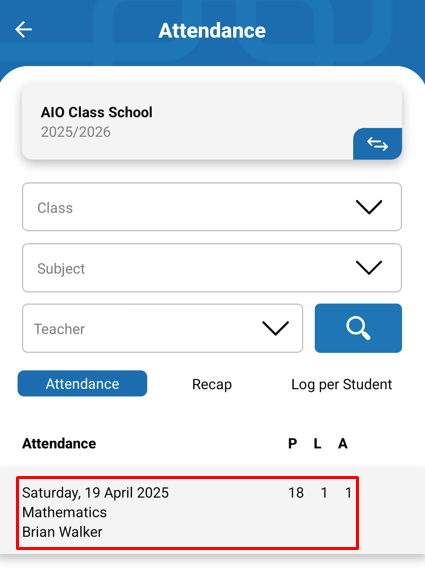Switch to the Attendance tab pill
Viewport: 425px width, 587px height.
(82, 383)
